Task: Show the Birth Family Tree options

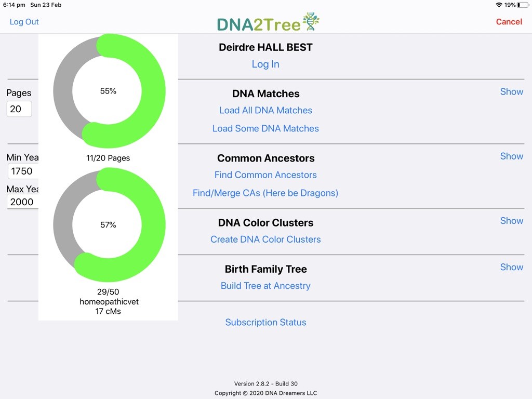Action: pyautogui.click(x=511, y=267)
